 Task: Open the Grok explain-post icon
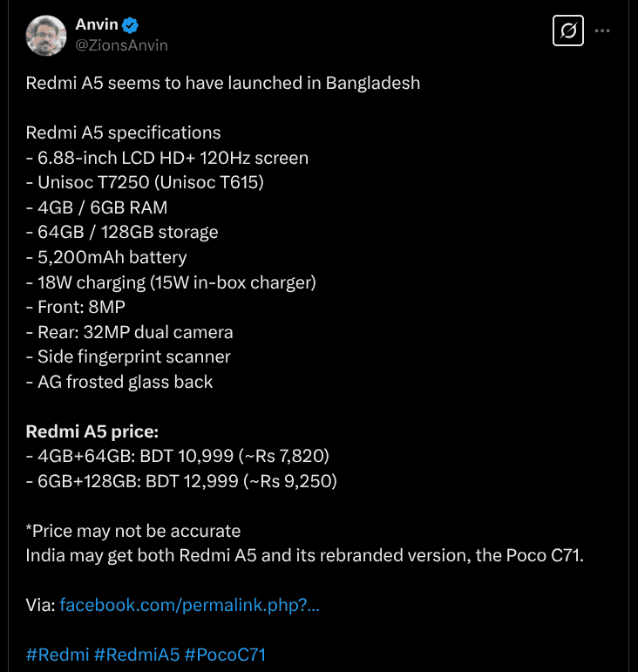click(568, 31)
